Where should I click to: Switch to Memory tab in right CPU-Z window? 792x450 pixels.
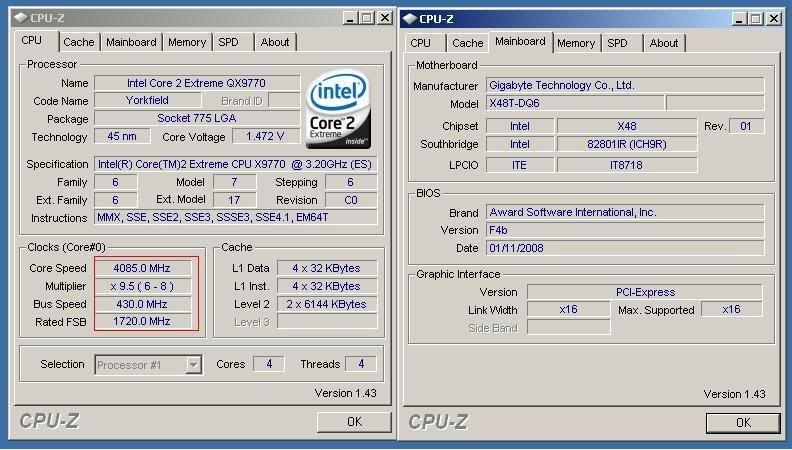coord(576,43)
